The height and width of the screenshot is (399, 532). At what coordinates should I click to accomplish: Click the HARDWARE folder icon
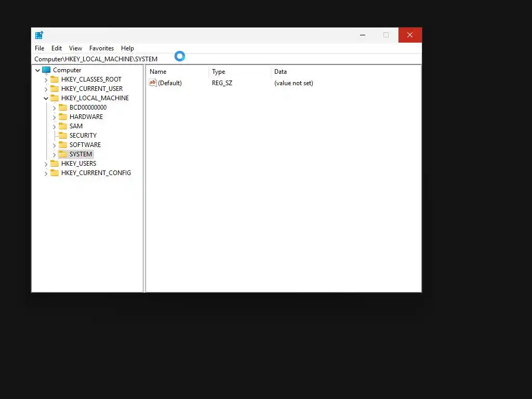tap(63, 117)
